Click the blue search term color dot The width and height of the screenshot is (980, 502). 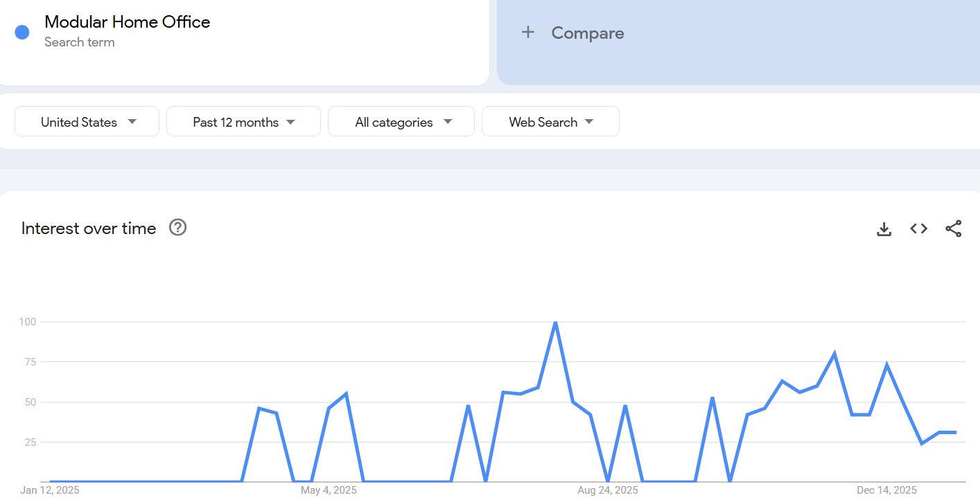pyautogui.click(x=21, y=32)
